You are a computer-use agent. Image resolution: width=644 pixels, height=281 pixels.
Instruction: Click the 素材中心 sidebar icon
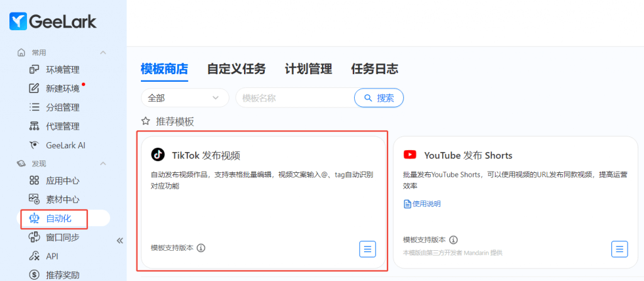coord(35,199)
